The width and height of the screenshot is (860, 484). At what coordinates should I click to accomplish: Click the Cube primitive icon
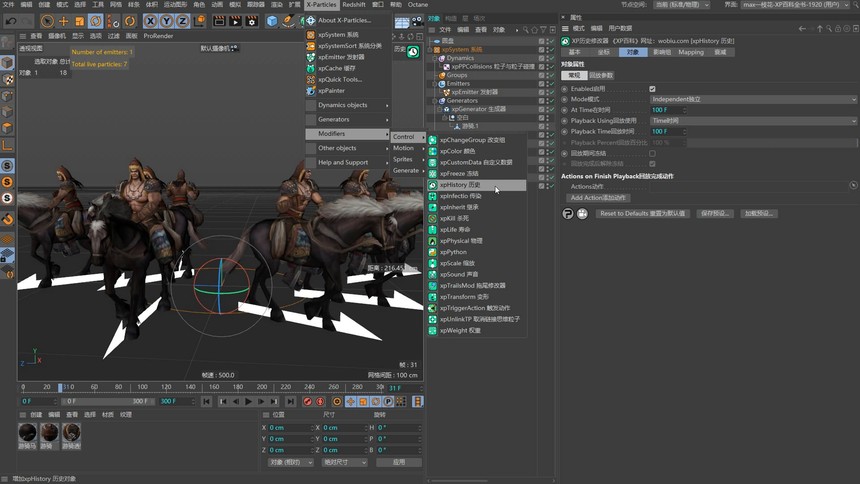272,21
